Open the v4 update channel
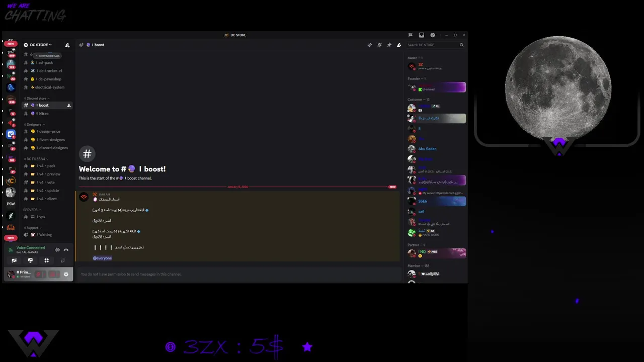The width and height of the screenshot is (644, 362). coord(48,191)
